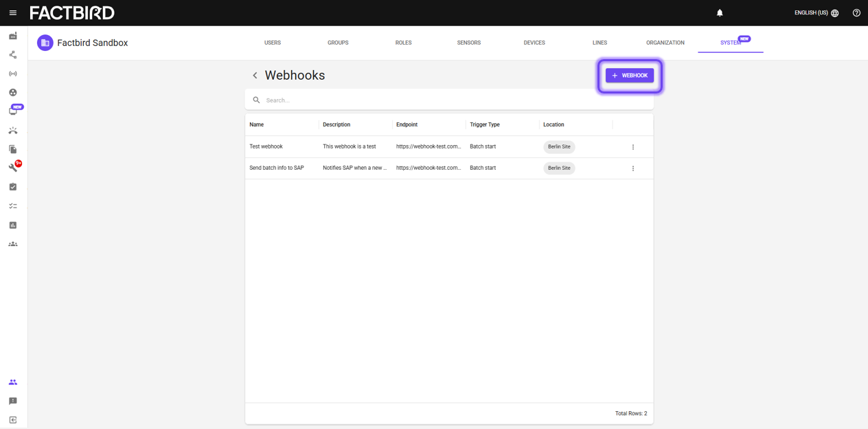Screen dimensions: 868x429
Task: Open the share nodes icon in sidebar
Action: coord(13,54)
